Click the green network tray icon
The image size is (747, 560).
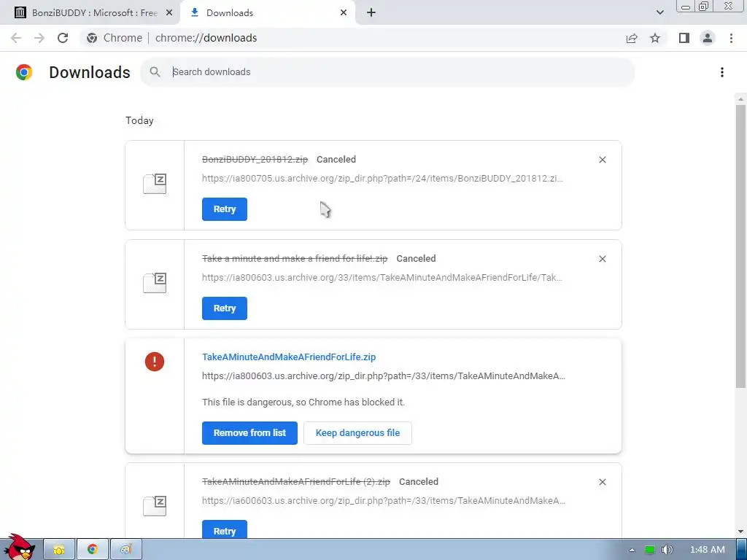[x=649, y=550]
